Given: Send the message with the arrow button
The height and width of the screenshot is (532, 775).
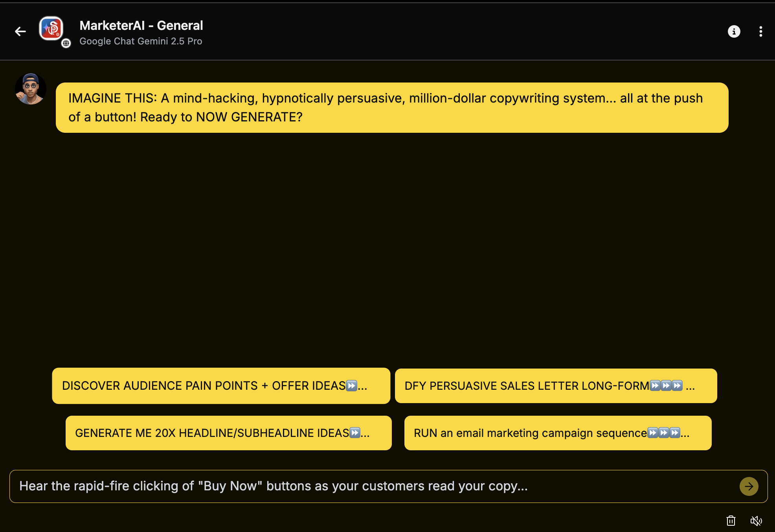Looking at the screenshot, I should click(x=749, y=486).
